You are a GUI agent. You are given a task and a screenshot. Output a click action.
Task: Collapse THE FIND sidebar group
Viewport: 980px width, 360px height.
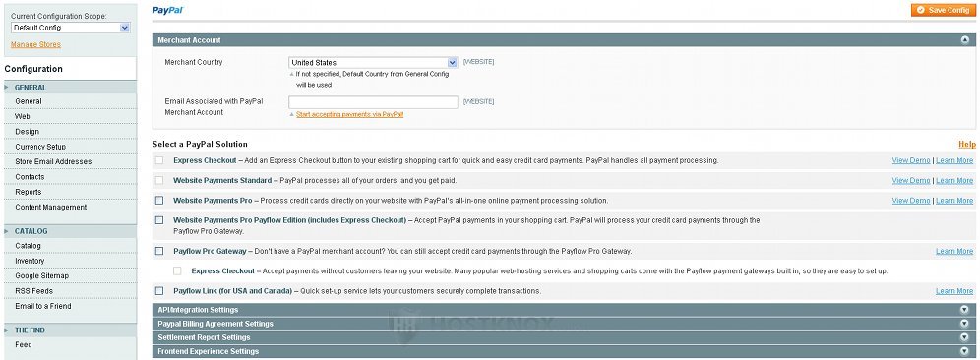[70, 330]
